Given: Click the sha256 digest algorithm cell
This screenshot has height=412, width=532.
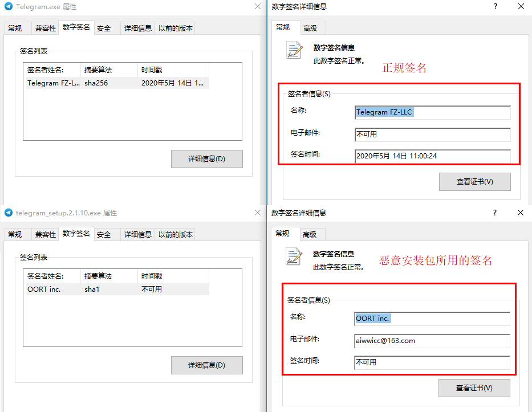Looking at the screenshot, I should [96, 83].
